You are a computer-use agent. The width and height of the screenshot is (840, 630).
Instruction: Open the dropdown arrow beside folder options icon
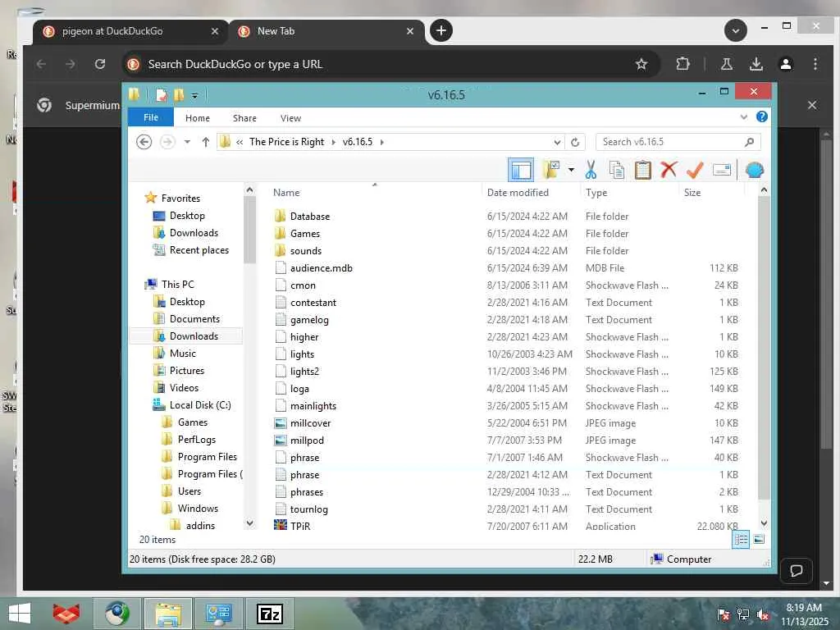pos(571,171)
